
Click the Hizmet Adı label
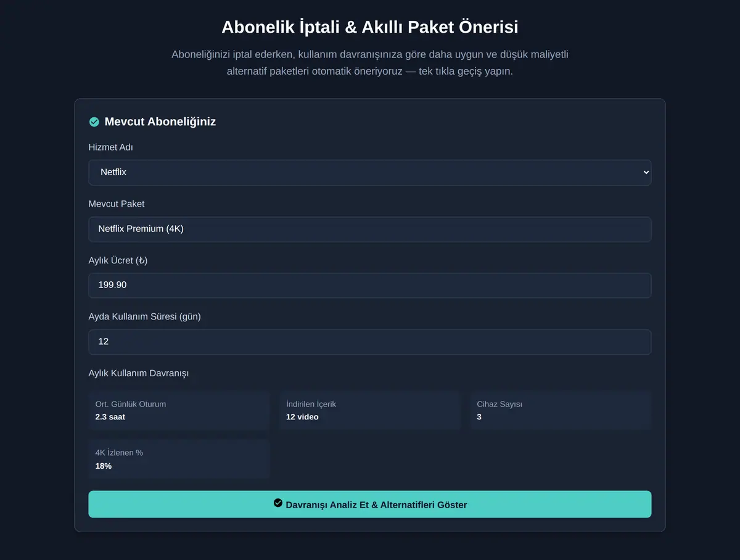111,147
